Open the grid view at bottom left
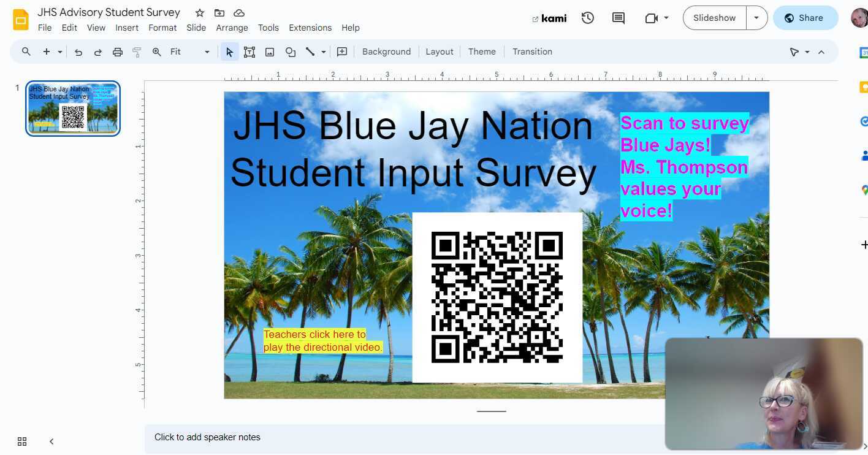This screenshot has height=455, width=868. pos(22,441)
